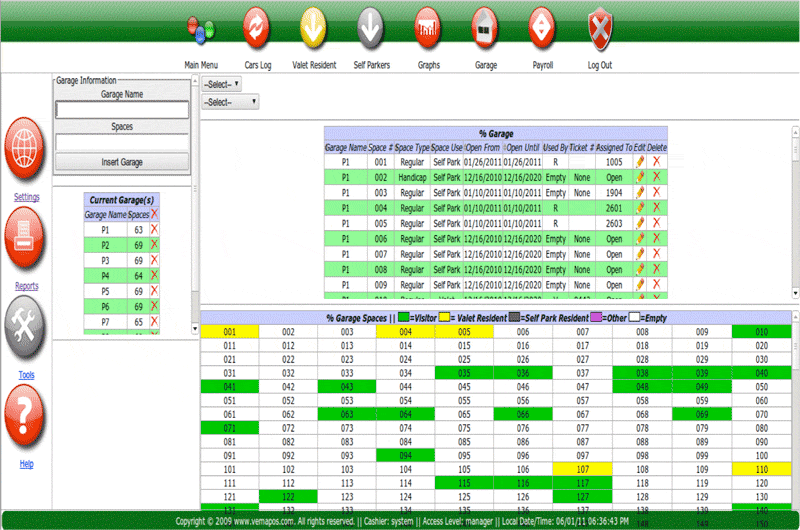Click the Garage toolbar icon
This screenshot has height=530, width=800.
pos(485,27)
